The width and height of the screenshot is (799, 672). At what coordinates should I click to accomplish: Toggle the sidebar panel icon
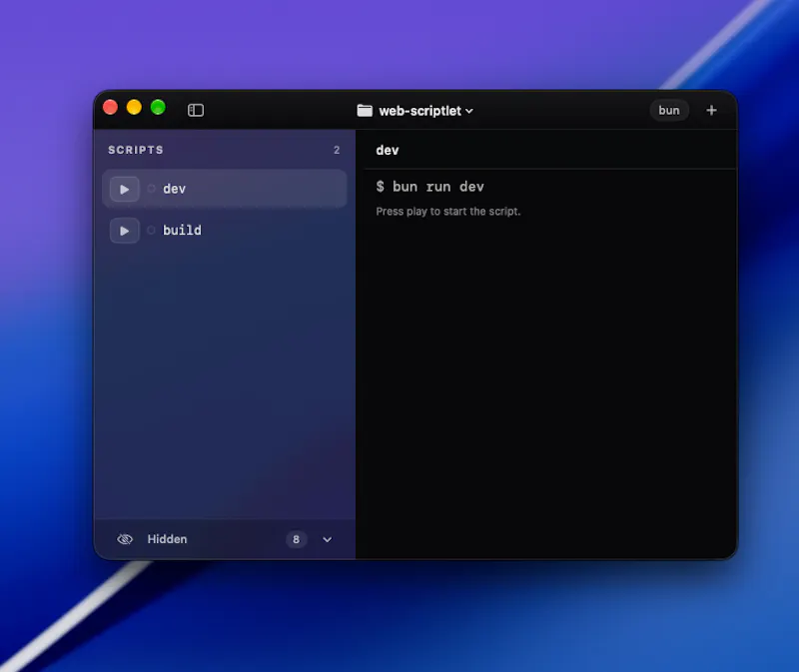pyautogui.click(x=196, y=110)
